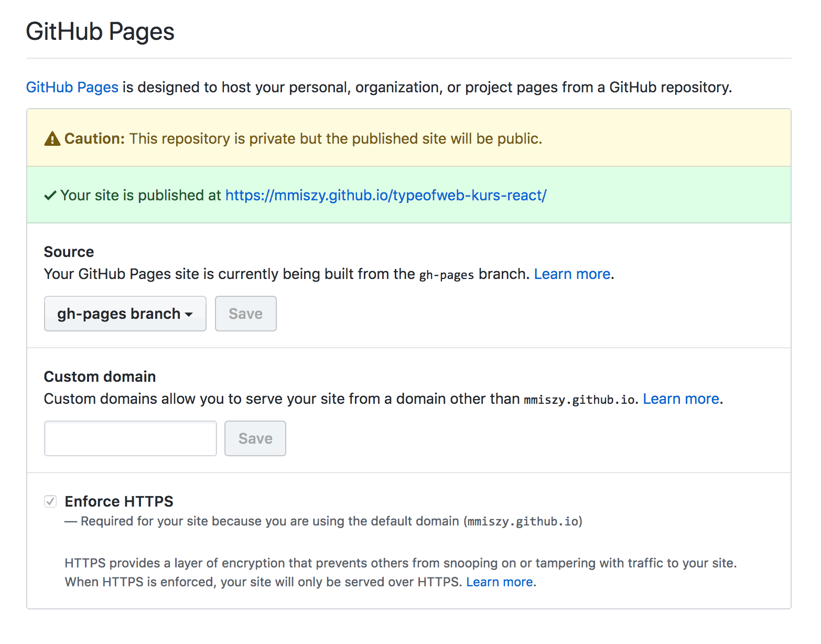Click the caret arrow on the branch dropdown
Image resolution: width=821 pixels, height=644 pixels.
(x=189, y=315)
